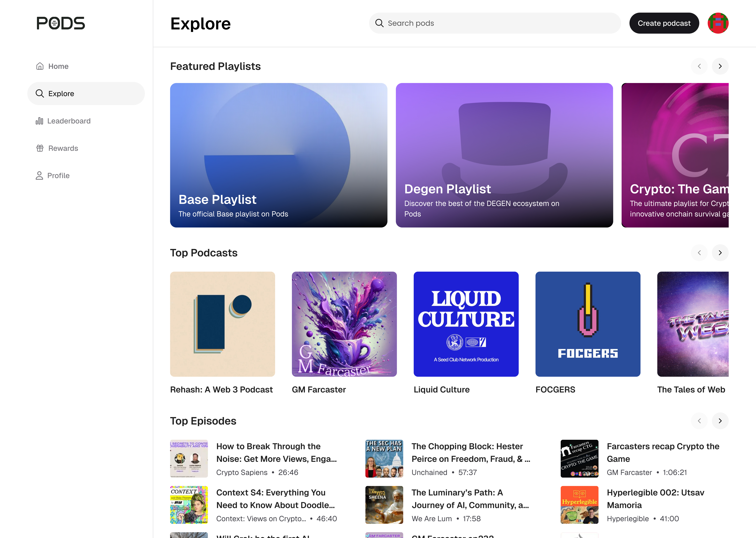Image resolution: width=756 pixels, height=538 pixels.
Task: Click the left chevron above Top Podcasts
Action: [x=699, y=252]
